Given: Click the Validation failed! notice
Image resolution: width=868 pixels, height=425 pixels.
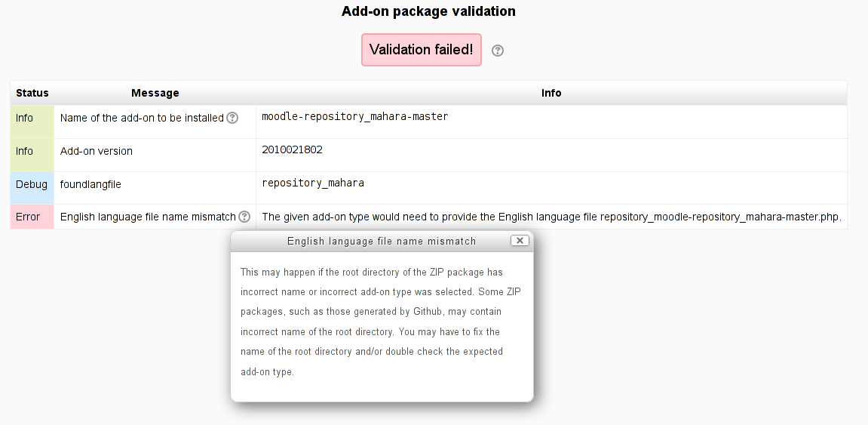Looking at the screenshot, I should point(422,50).
